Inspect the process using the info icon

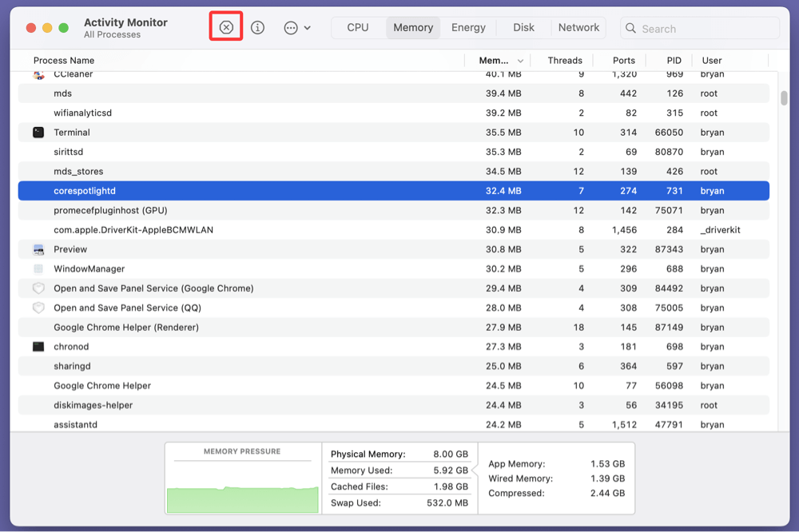point(257,26)
